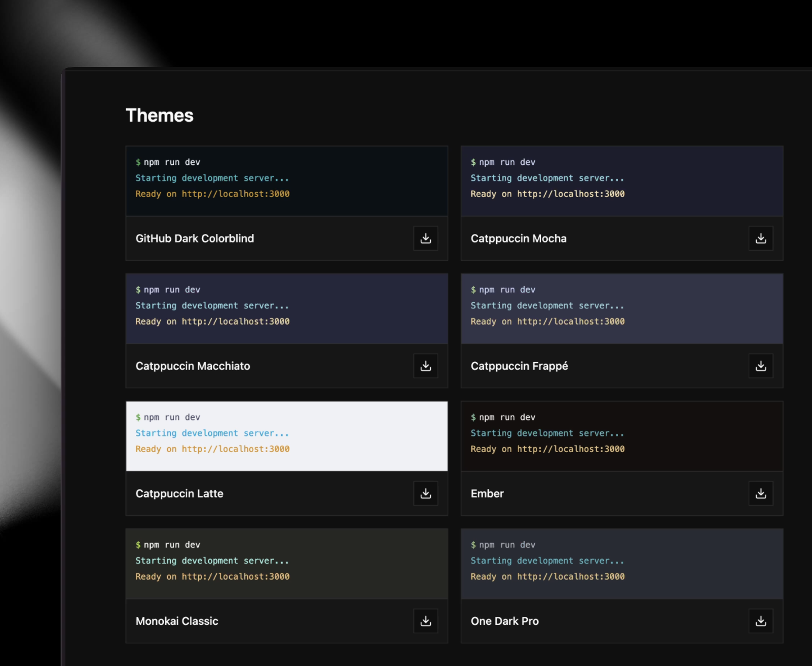Open the Ember theme terminal preview
The width and height of the screenshot is (812, 666).
point(622,436)
